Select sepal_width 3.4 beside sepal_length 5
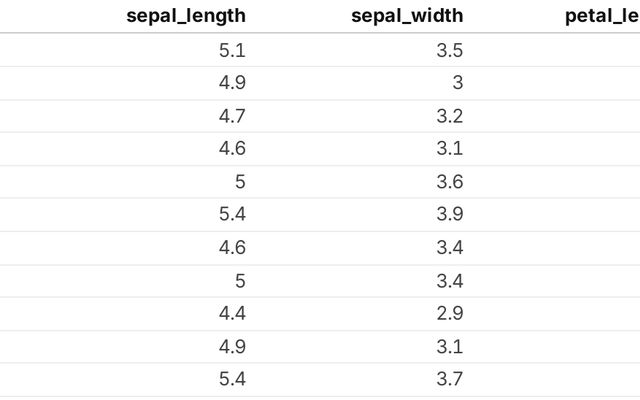The image size is (640, 400). (x=450, y=280)
